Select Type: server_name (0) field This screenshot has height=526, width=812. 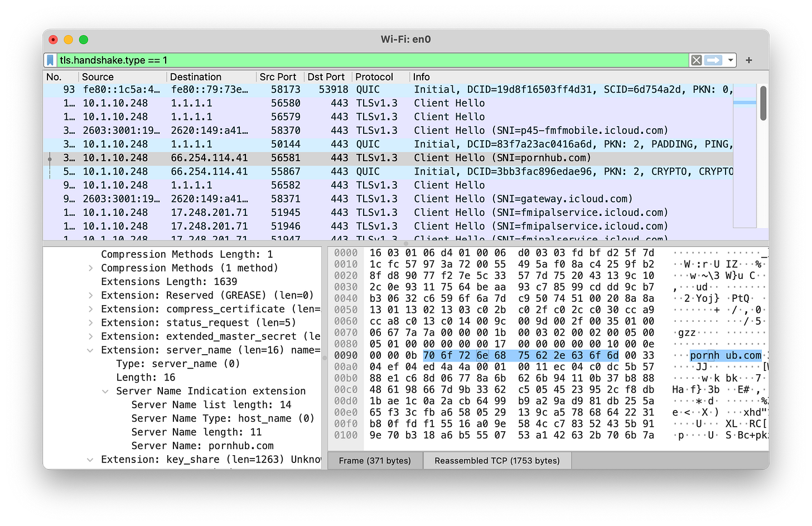178,364
